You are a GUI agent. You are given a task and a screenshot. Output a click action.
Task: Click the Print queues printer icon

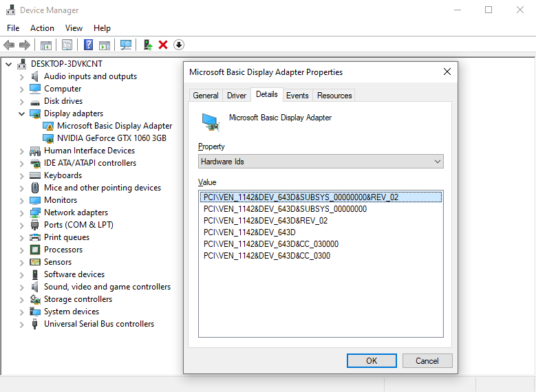[x=35, y=237]
